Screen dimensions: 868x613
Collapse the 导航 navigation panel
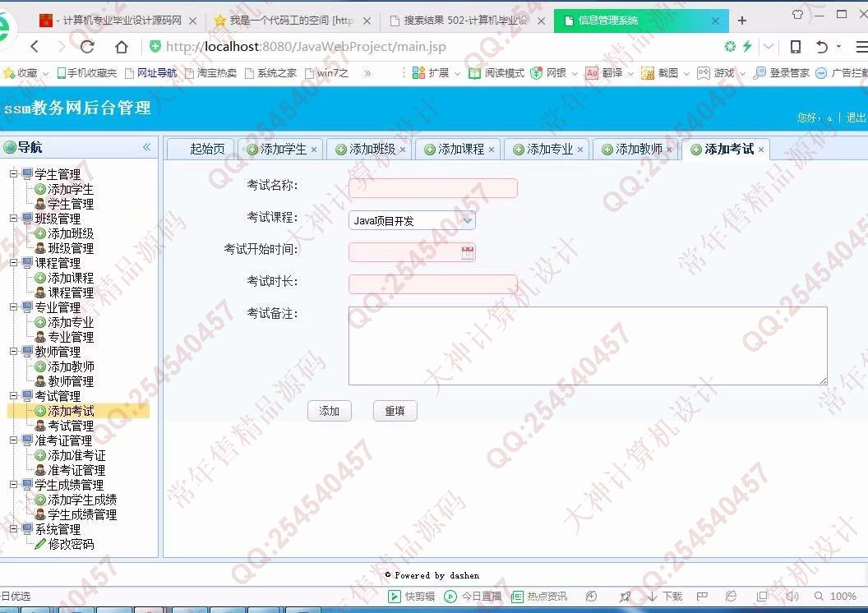pos(146,147)
